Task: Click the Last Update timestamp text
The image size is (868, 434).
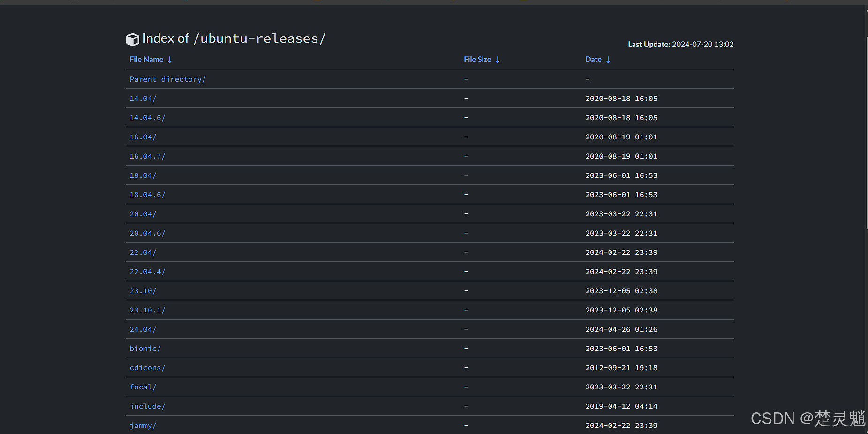Action: coord(680,44)
